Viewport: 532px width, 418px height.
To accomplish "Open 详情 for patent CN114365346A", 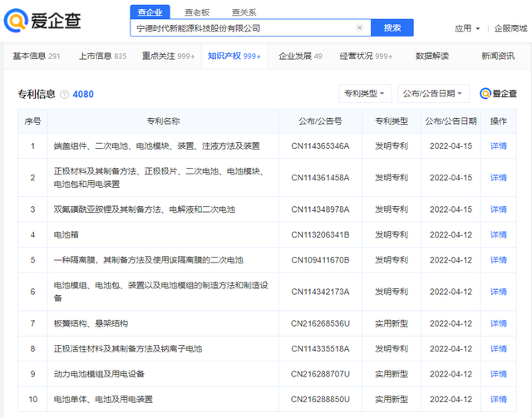I will (498, 146).
